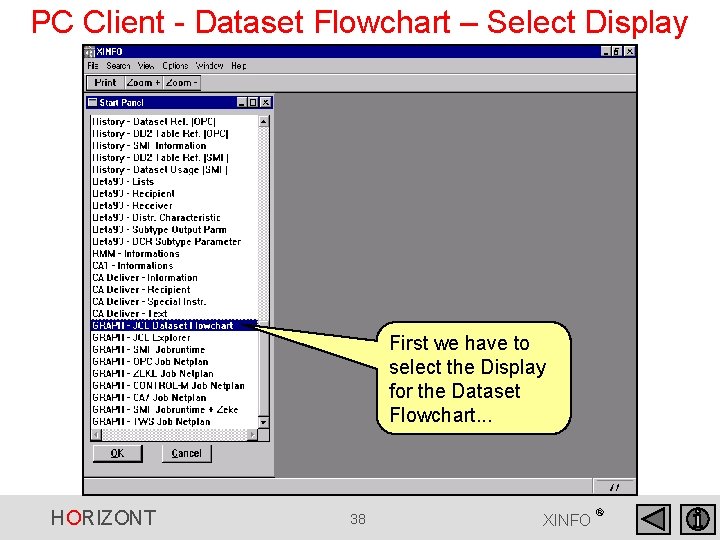
Task: Open the Search menu
Action: point(118,66)
